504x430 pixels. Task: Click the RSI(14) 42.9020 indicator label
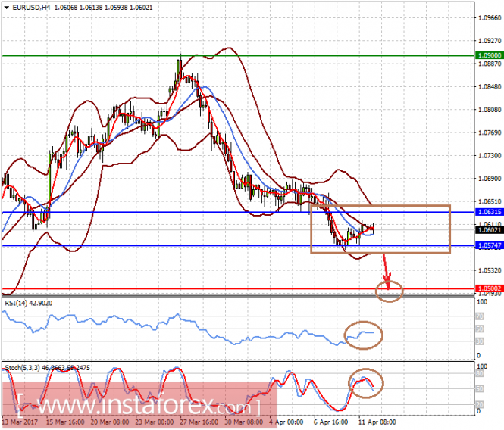pyautogui.click(x=29, y=303)
